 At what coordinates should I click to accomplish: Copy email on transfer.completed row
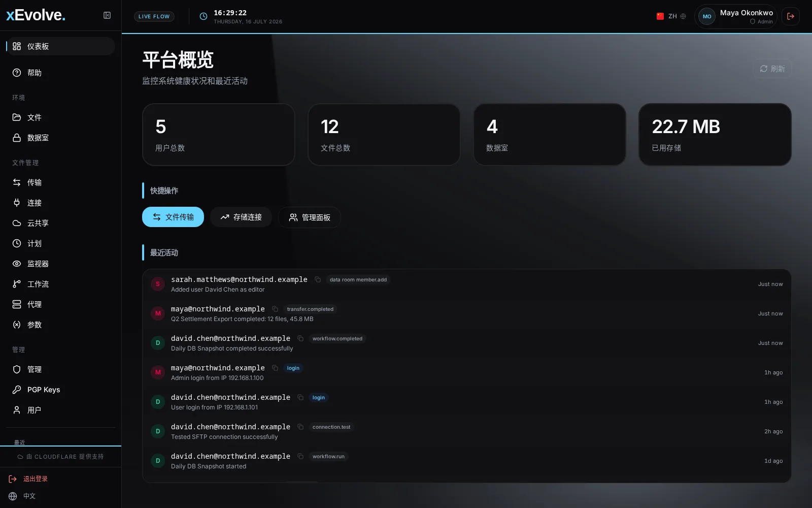[275, 309]
